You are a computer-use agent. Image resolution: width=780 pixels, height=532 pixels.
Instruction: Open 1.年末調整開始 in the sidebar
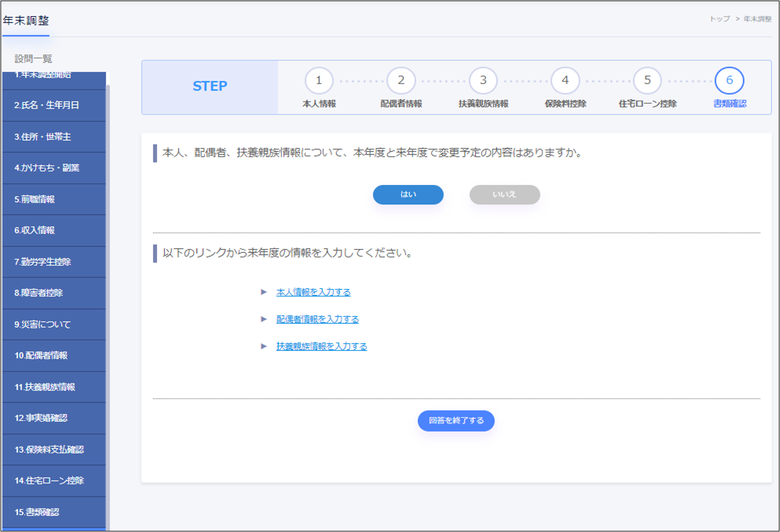(x=54, y=73)
